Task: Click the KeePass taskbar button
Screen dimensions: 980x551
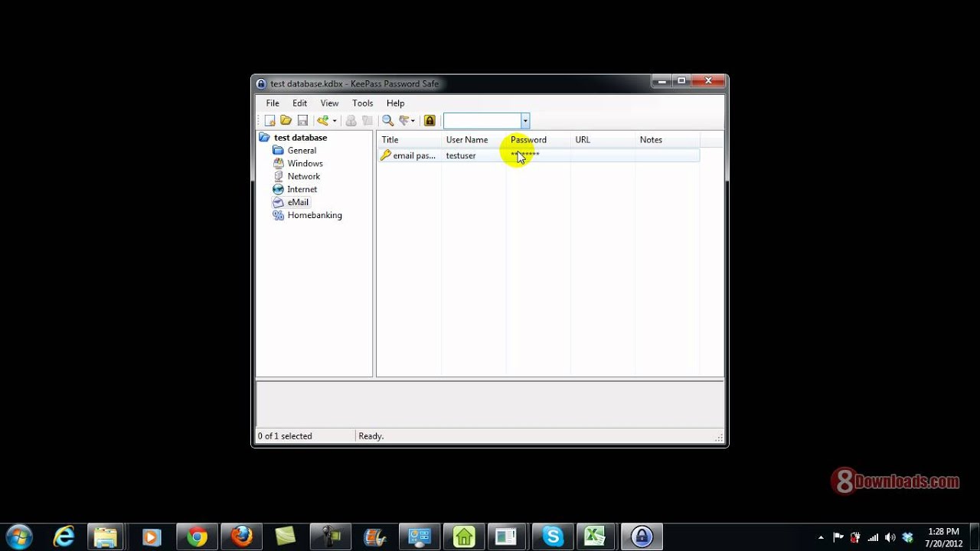Action: (x=642, y=536)
